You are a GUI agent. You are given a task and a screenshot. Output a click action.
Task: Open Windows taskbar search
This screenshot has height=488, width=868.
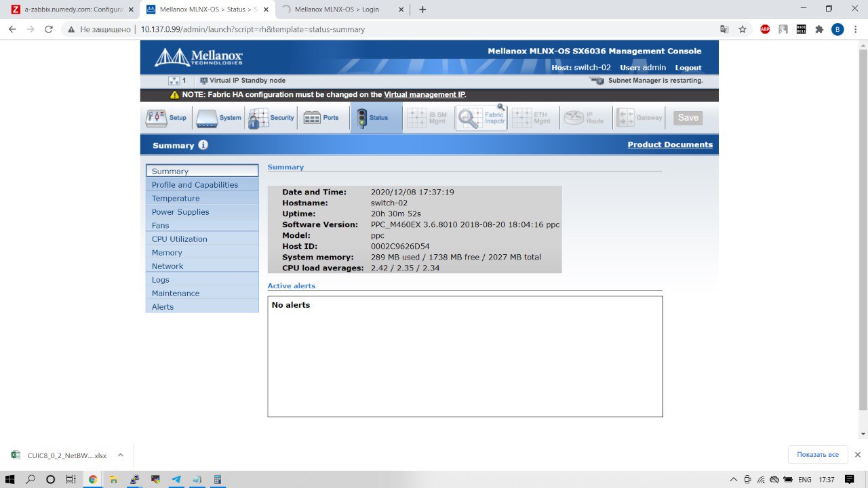(x=31, y=479)
